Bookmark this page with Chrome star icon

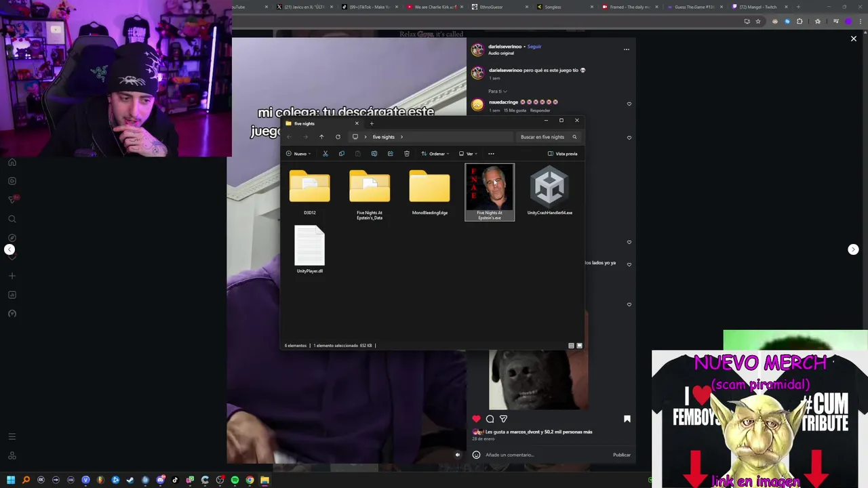point(758,22)
